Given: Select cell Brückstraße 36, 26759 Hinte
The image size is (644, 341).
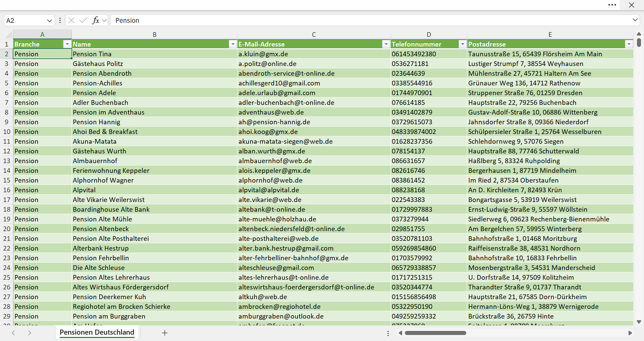Looking at the screenshot, I should (550, 316).
